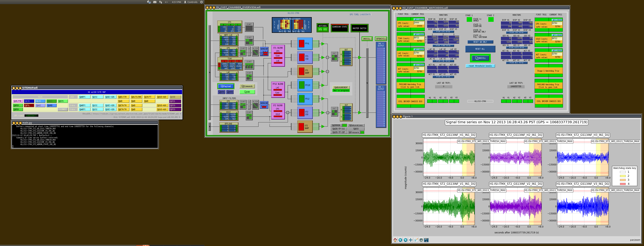Open Saturations display in chamber overview

[356, 126]
